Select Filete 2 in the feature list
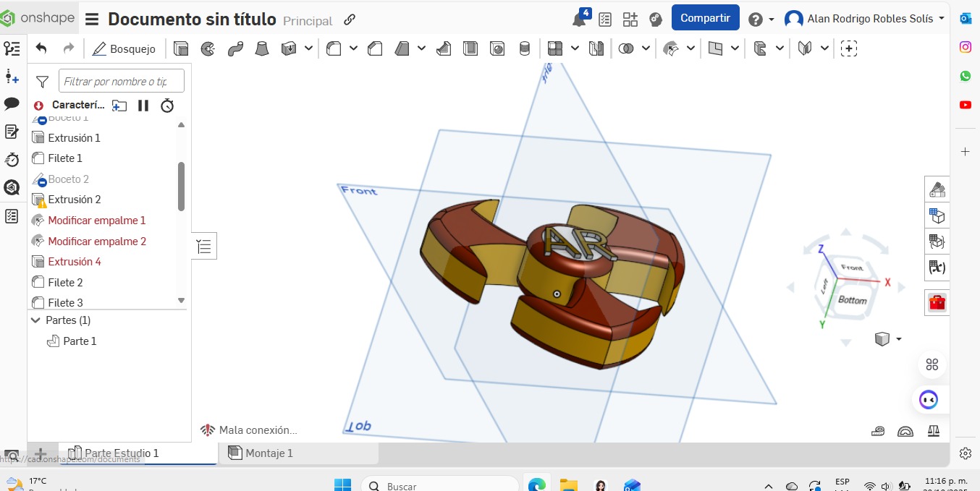The image size is (980, 491). [66, 282]
